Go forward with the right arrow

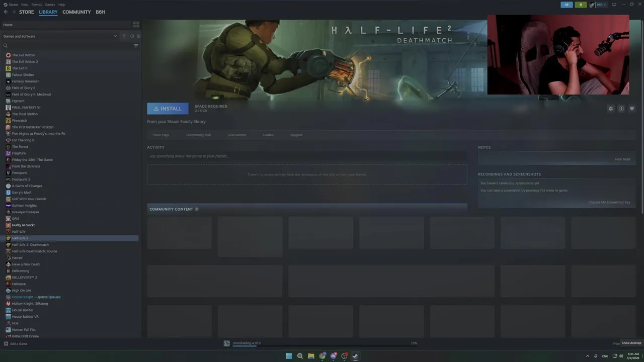[13, 12]
